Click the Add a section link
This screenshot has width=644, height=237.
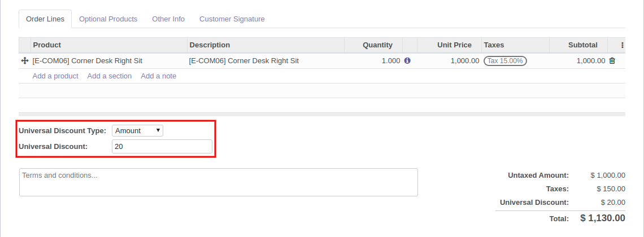click(x=110, y=76)
